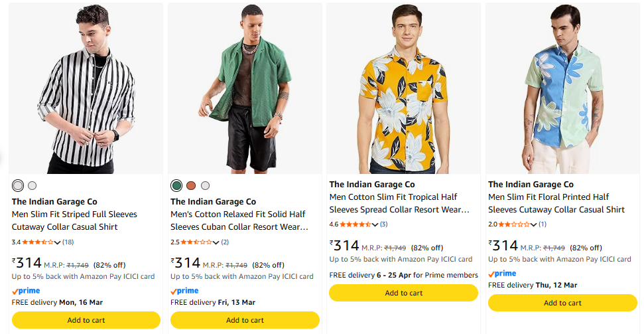Viewport: 644px width, 334px height.
Task: Select the white color swatch for striped shirt
Action: click(18, 186)
